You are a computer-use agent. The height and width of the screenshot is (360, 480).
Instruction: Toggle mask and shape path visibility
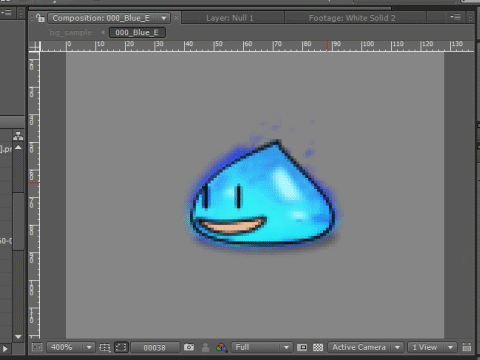[x=121, y=347]
